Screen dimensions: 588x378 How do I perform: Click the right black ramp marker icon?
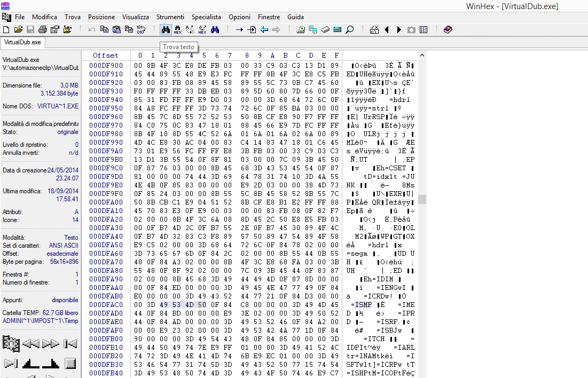(51, 363)
